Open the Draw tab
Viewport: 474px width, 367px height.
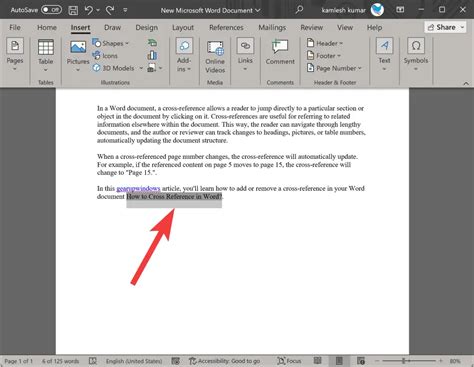[112, 27]
